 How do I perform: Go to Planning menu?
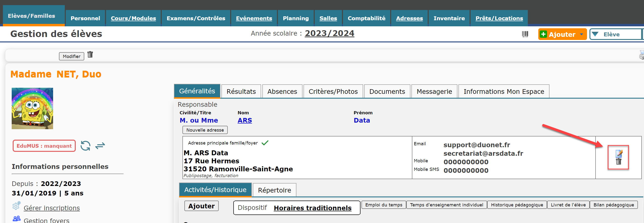[296, 18]
